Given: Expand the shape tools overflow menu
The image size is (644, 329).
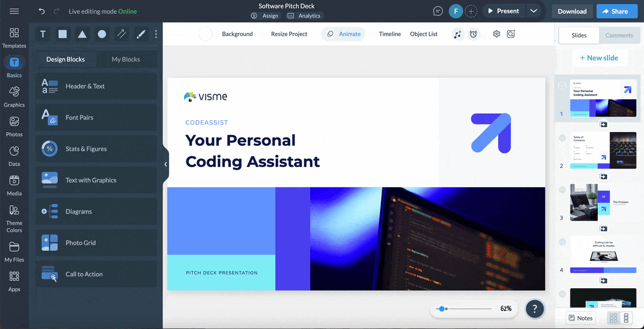Looking at the screenshot, I should pyautogui.click(x=156, y=34).
